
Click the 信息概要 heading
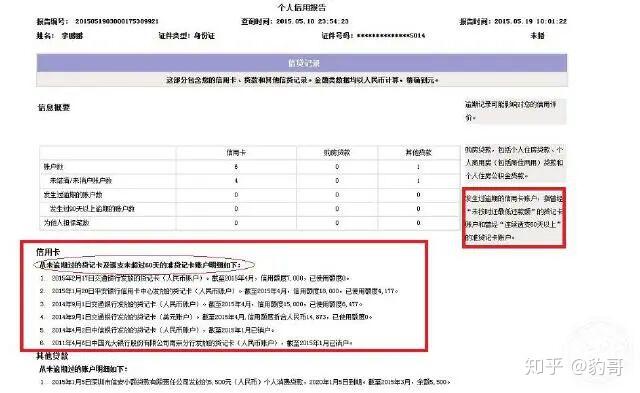pos(54,108)
